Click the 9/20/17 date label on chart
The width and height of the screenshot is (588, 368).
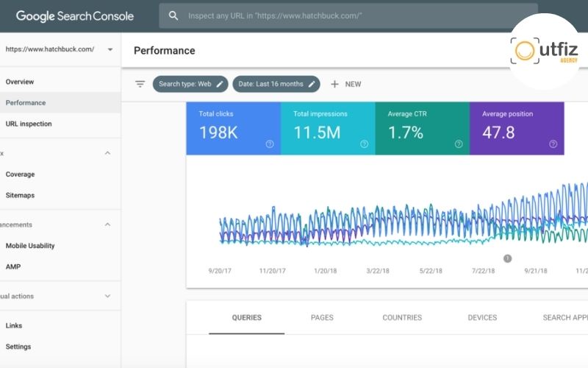coord(220,271)
